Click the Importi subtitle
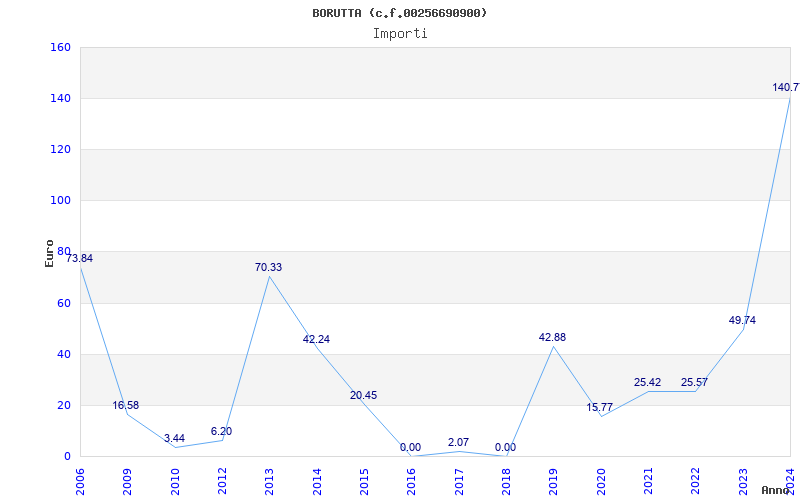Image resolution: width=800 pixels, height=500 pixels. [x=400, y=34]
